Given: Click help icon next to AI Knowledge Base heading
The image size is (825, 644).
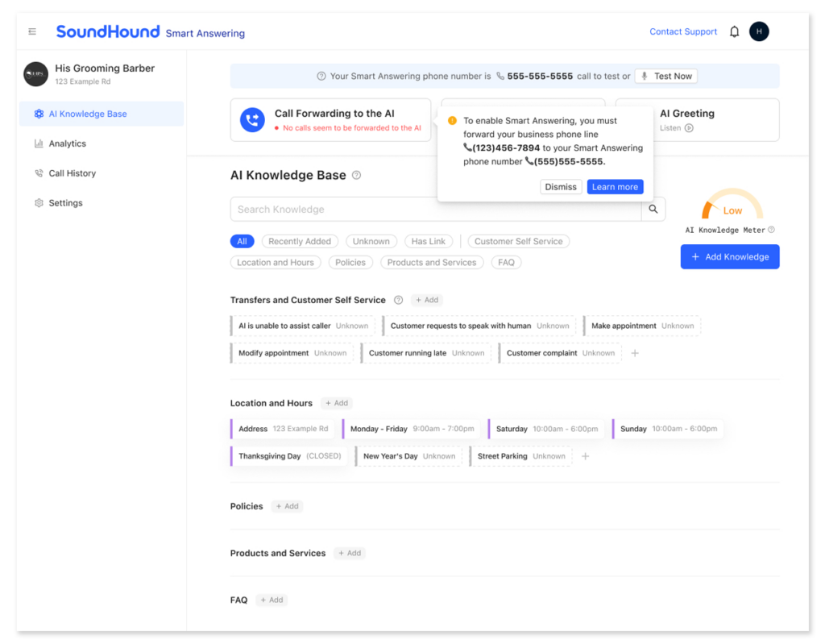Looking at the screenshot, I should (x=356, y=176).
